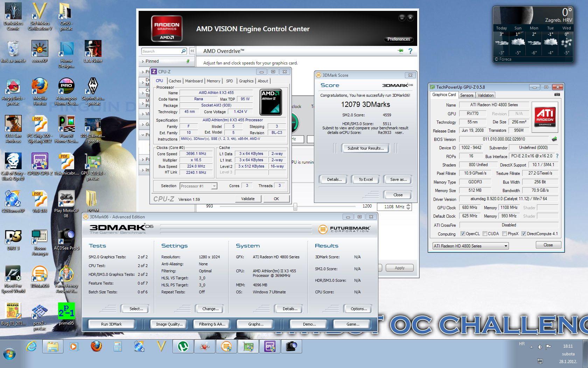
Task: Open the Validation tab in GPU-Z
Action: coord(485,95)
